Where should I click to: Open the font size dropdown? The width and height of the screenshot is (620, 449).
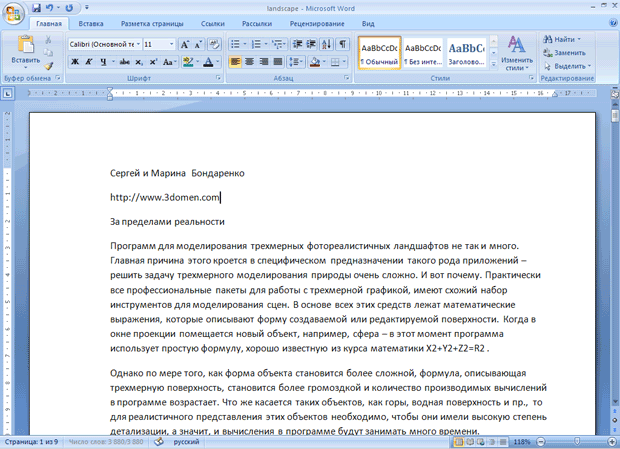(171, 44)
